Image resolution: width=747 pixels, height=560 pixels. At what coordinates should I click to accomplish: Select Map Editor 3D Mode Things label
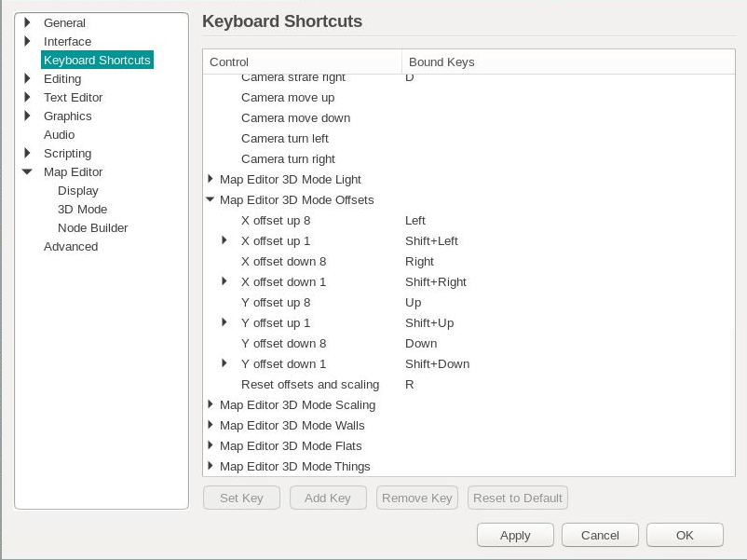tap(295, 466)
